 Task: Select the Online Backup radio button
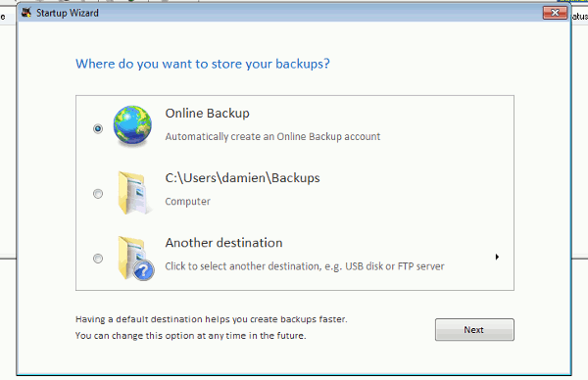tap(98, 129)
